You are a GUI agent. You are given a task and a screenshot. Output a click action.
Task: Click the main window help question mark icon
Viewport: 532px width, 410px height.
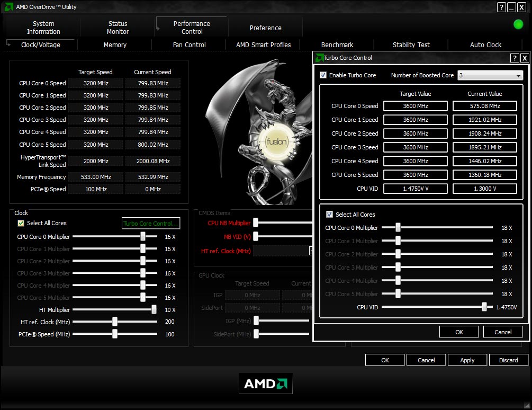pyautogui.click(x=501, y=7)
